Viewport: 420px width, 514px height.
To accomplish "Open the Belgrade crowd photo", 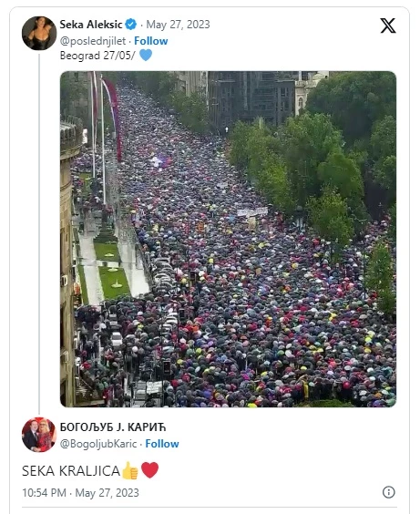I will 228,239.
